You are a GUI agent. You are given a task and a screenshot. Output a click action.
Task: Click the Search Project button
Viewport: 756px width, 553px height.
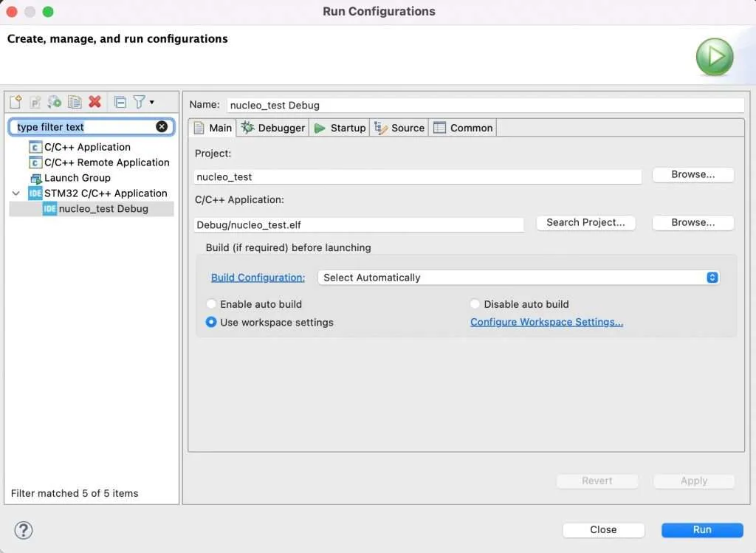pos(585,222)
